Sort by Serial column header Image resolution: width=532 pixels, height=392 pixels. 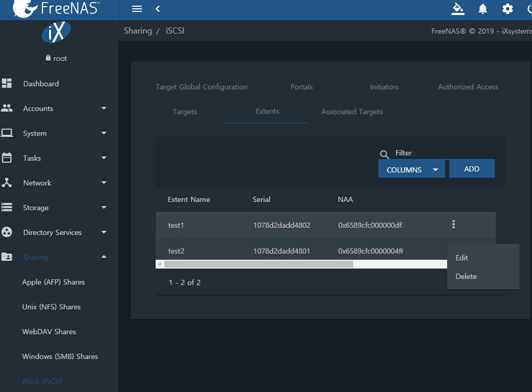click(261, 199)
